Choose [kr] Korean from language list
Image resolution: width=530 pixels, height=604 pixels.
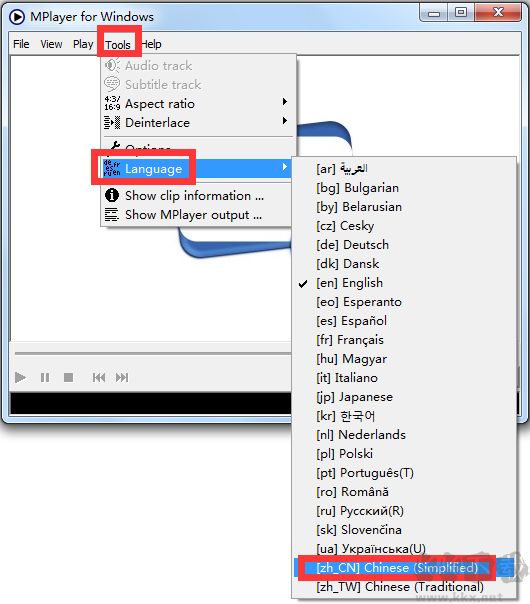404,416
